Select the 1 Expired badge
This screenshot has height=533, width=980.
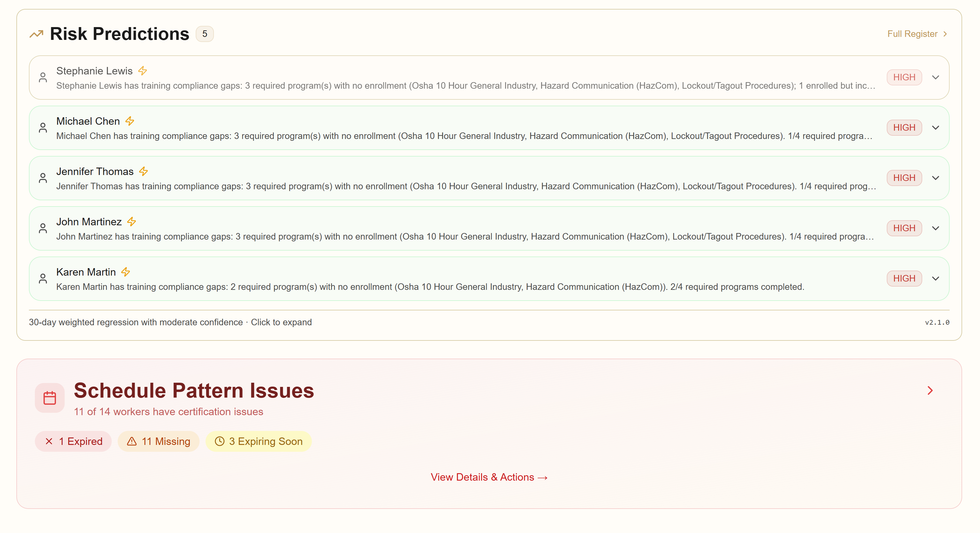(73, 441)
